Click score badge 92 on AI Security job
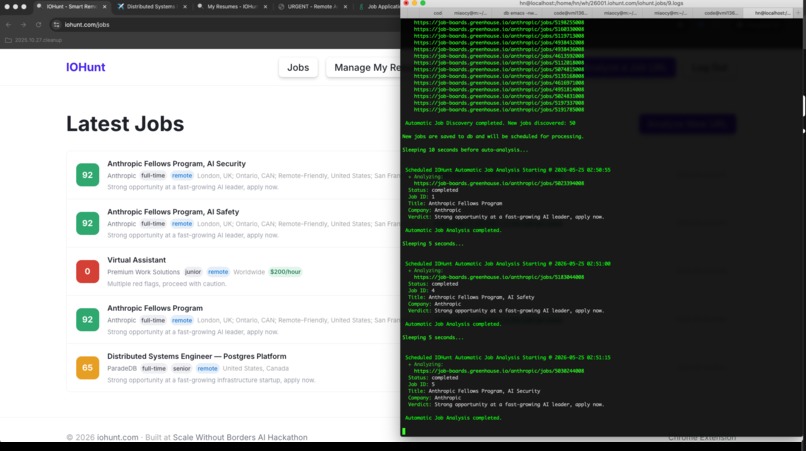806x451 pixels. point(87,175)
